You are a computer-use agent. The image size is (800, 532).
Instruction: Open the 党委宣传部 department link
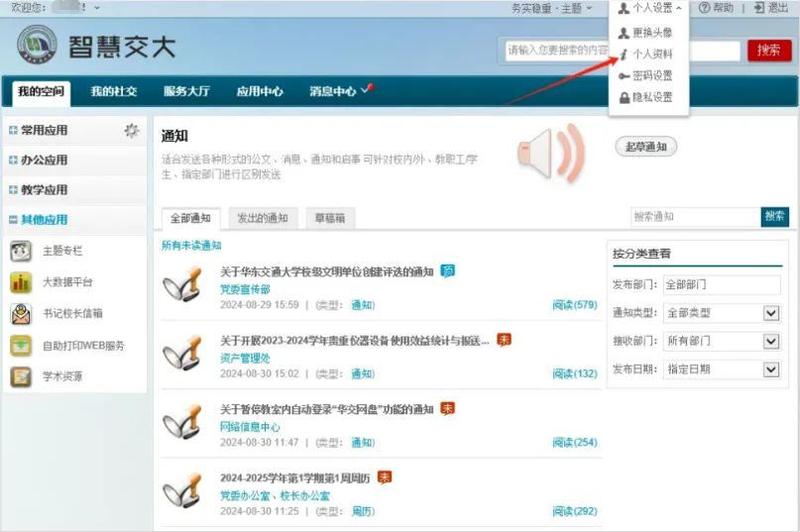[245, 289]
